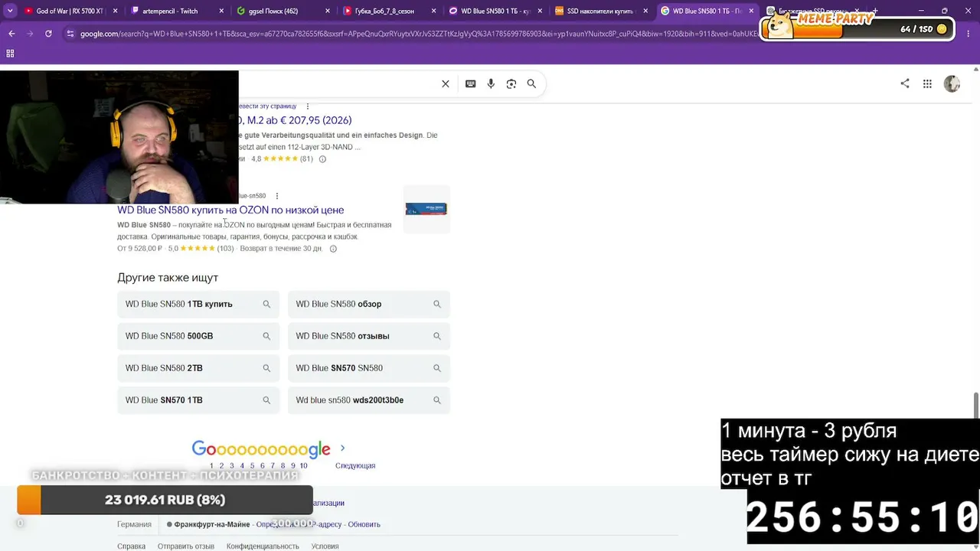The image size is (980, 551).
Task: Search for WD Blue SN580 обзор
Action: (369, 304)
